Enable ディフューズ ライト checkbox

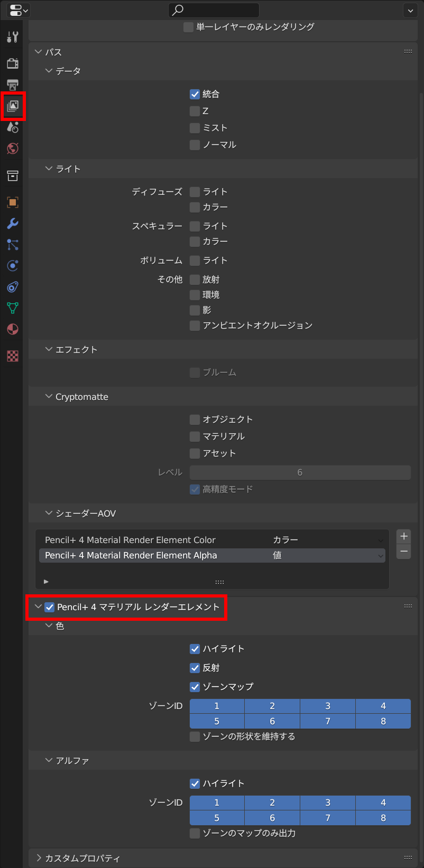(195, 192)
